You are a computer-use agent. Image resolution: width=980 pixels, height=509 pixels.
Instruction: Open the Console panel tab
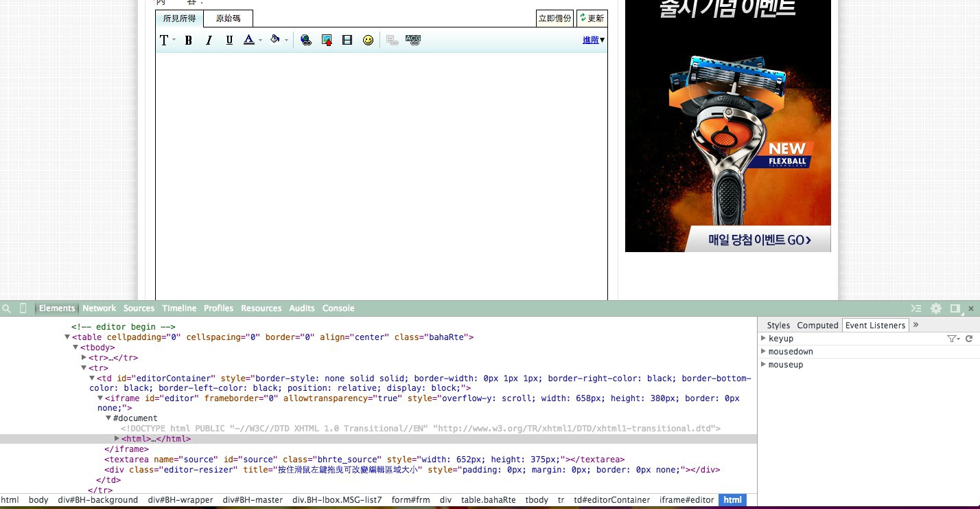[338, 308]
